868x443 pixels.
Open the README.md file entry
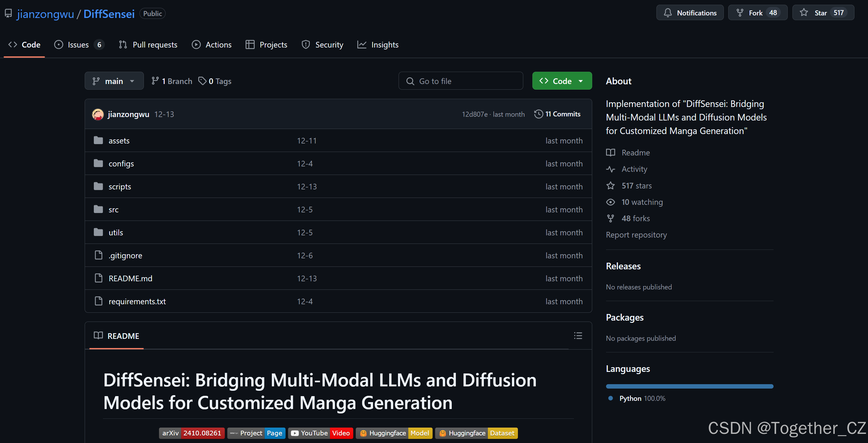pos(130,278)
